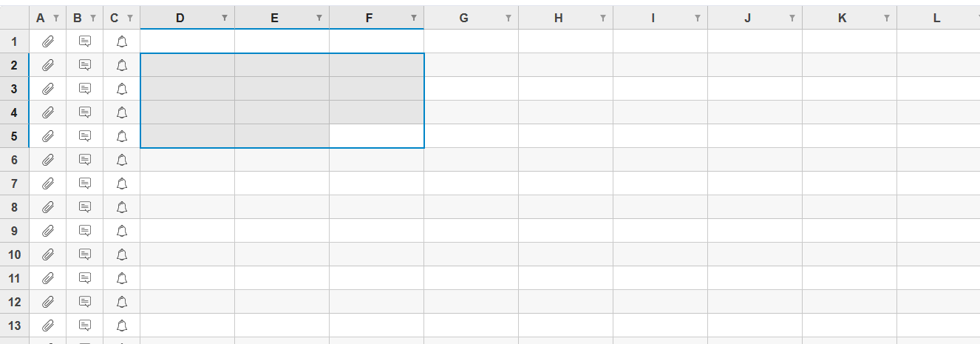The height and width of the screenshot is (344, 980).
Task: Select the column J header
Action: click(755, 18)
